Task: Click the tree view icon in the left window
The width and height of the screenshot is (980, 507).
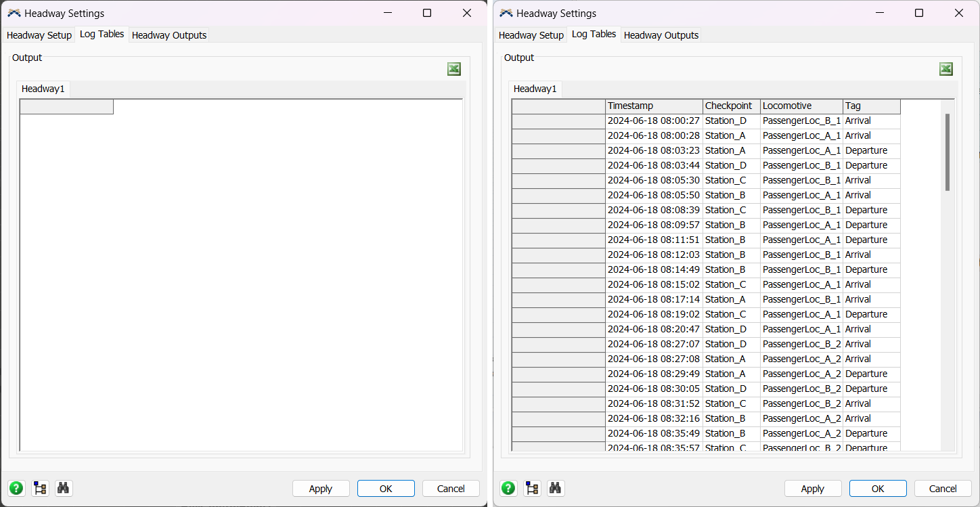Action: click(41, 488)
